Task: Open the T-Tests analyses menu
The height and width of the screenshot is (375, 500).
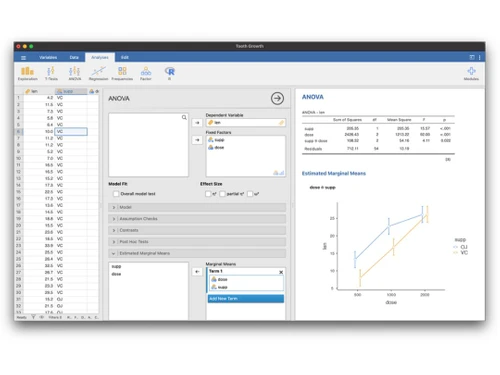Action: point(51,73)
